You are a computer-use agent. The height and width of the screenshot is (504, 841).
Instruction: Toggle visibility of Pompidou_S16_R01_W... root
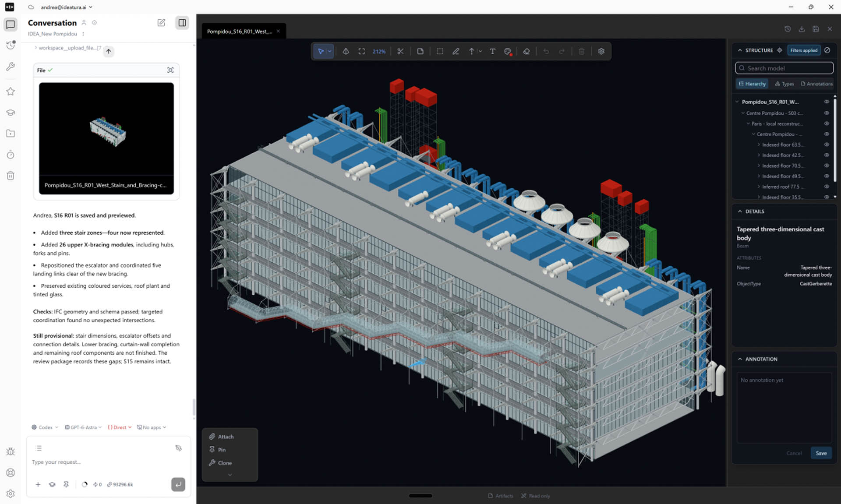pyautogui.click(x=827, y=102)
